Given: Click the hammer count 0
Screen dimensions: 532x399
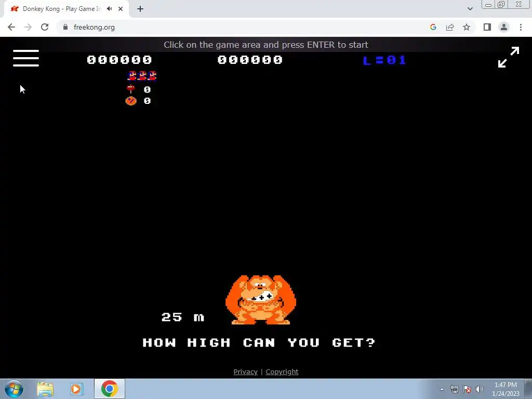Looking at the screenshot, I should point(147,89).
